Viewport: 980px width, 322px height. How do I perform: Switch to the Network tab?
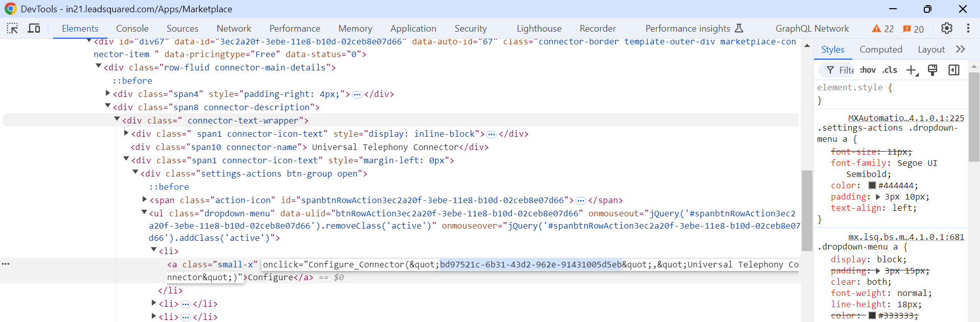234,29
